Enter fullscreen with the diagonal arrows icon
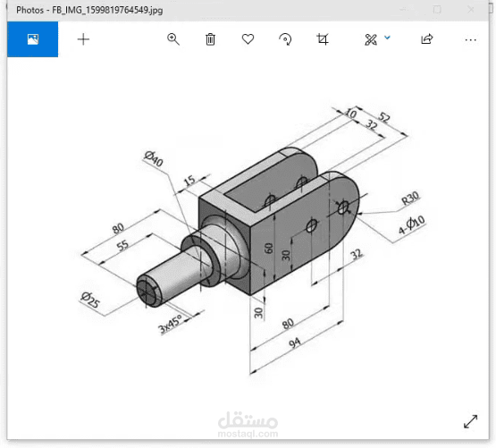496x448 pixels. click(x=471, y=421)
